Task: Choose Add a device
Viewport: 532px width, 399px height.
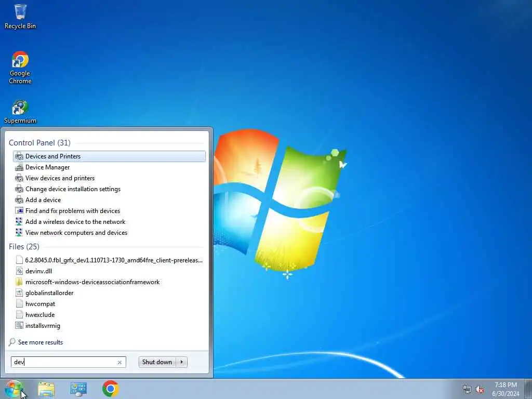Action: (109, 200)
